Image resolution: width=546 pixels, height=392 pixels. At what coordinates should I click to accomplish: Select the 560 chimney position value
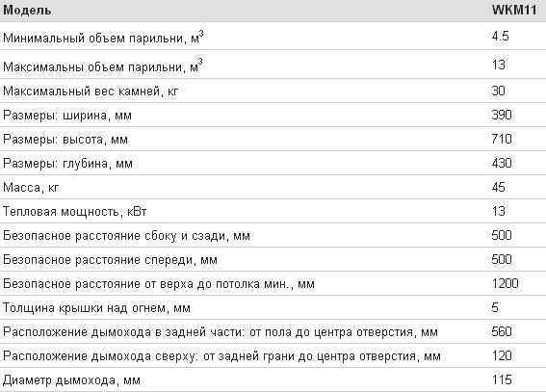(x=502, y=331)
